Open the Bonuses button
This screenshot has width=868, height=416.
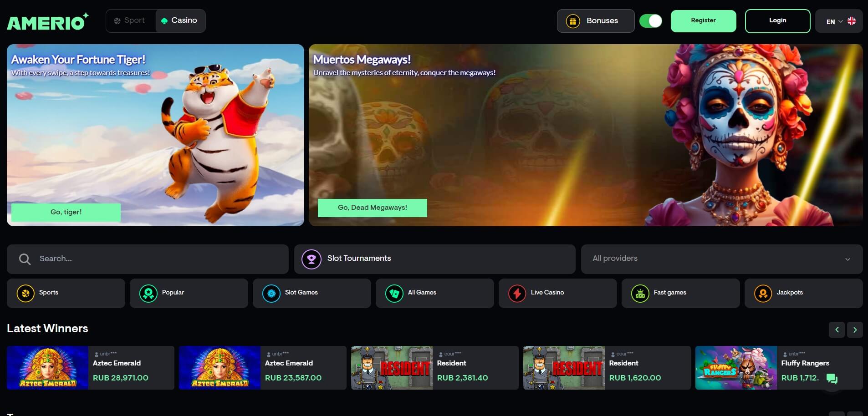coord(596,21)
